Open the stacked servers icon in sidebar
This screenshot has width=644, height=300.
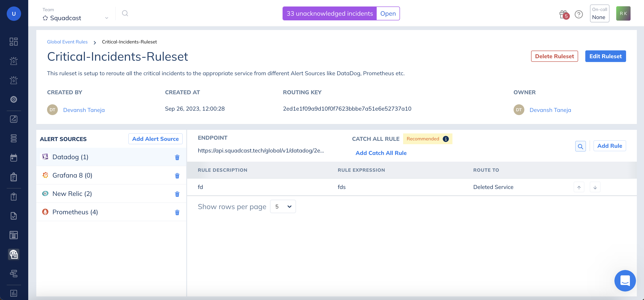point(14,138)
